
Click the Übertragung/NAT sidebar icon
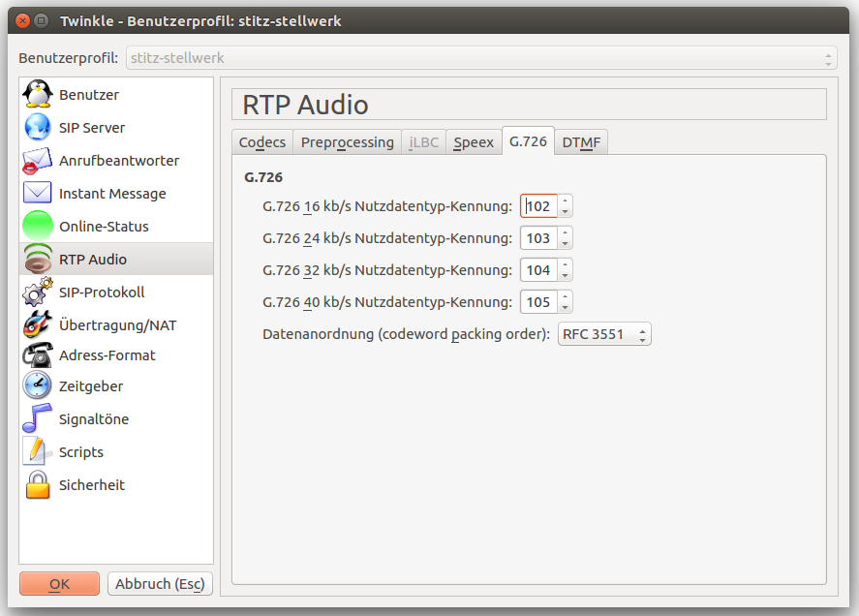click(37, 324)
